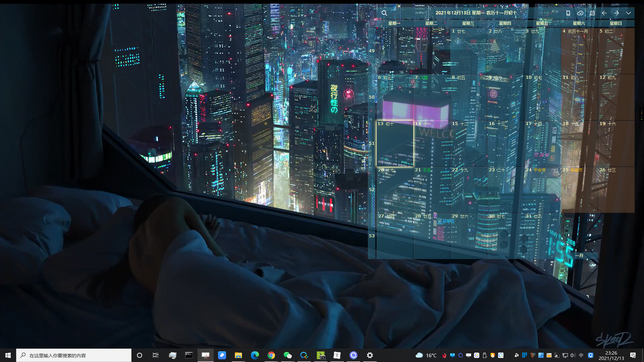Image resolution: width=644 pixels, height=362 pixels.
Task: Open the clock showing 23:26 2021/12/13
Action: click(x=611, y=355)
